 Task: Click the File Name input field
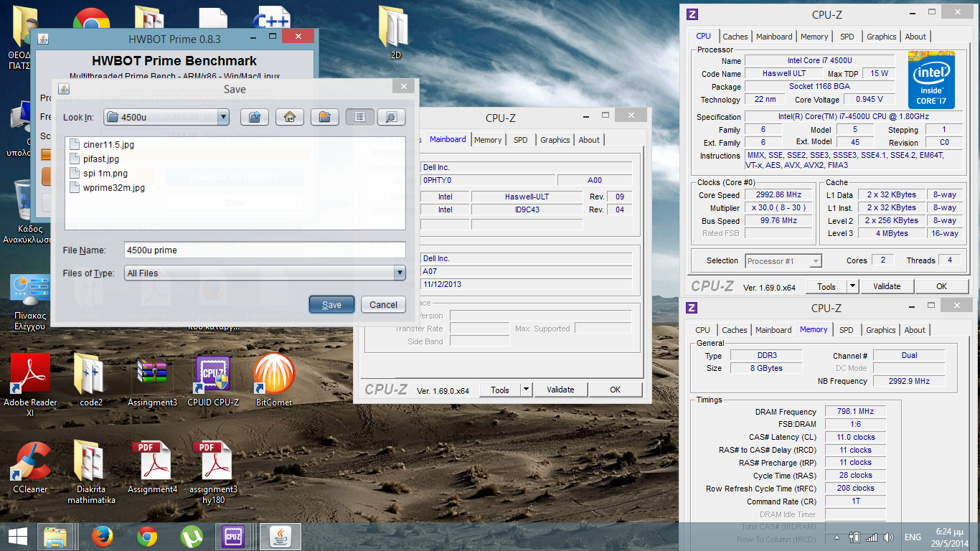[265, 250]
